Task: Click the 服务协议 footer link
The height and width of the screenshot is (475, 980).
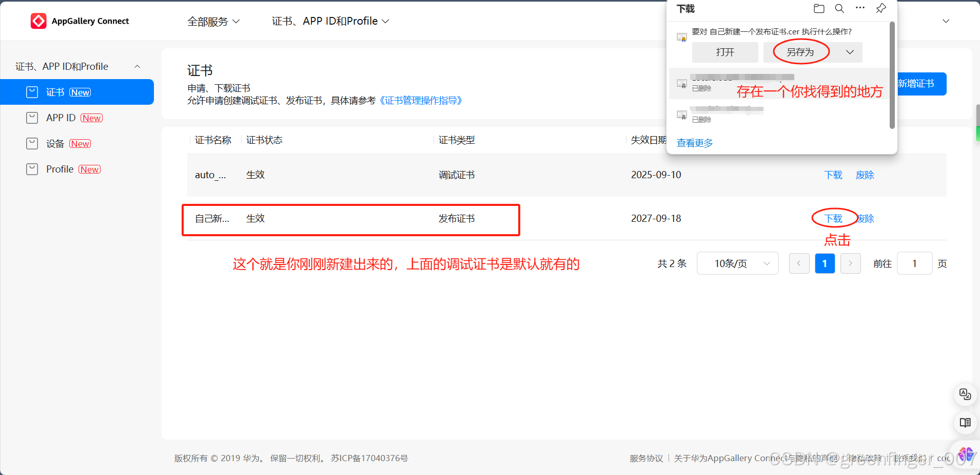Action: tap(646, 458)
